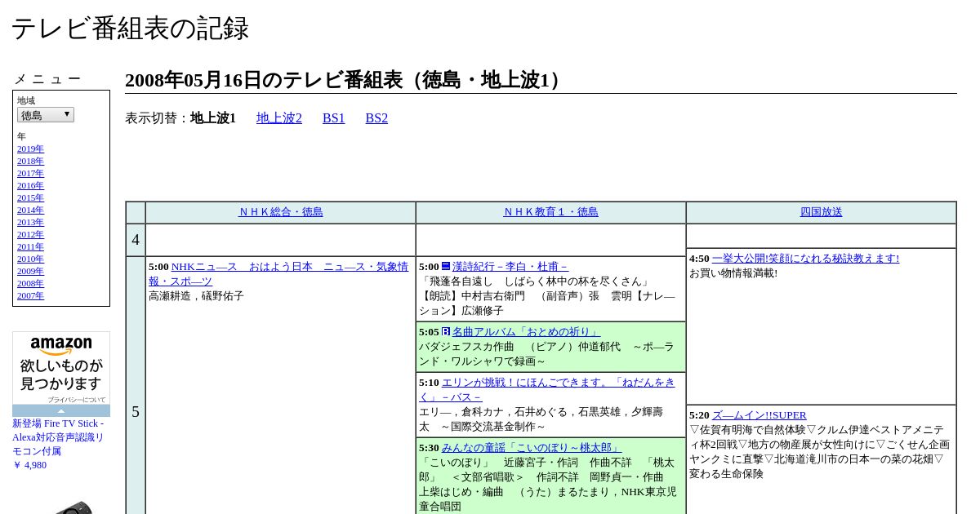Open the 2015年 archive link

click(30, 197)
